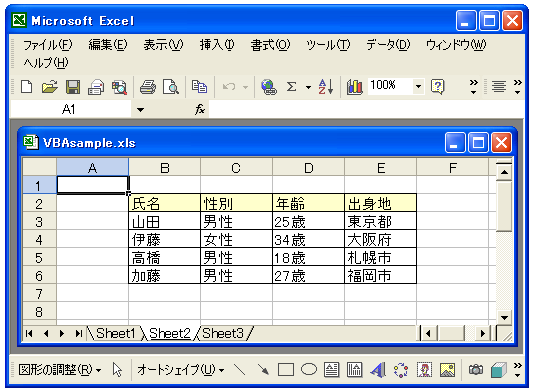533x392 pixels.
Task: Select the Rectangle drawing tool
Action: pos(286,370)
